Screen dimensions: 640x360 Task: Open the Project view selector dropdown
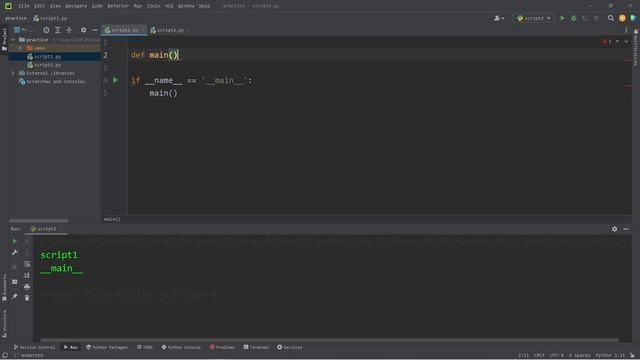[24, 30]
